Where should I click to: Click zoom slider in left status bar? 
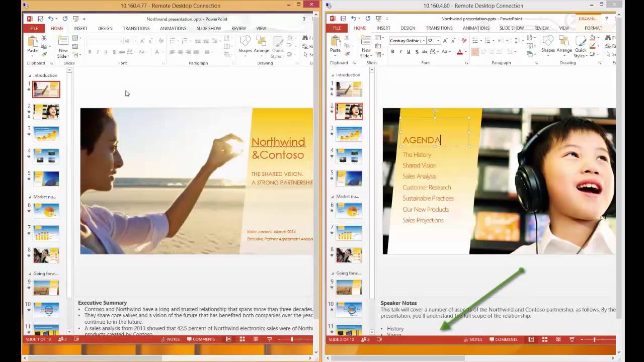click(292, 339)
